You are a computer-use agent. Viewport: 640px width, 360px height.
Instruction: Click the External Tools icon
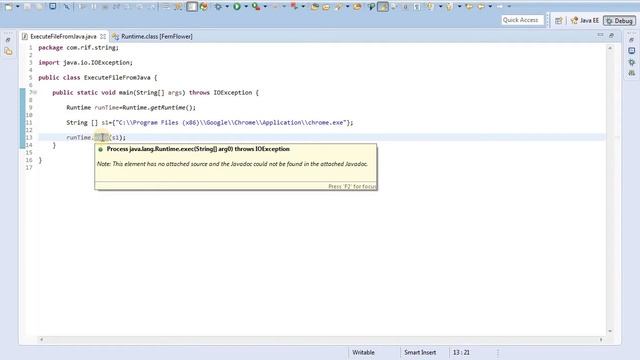coord(294,7)
